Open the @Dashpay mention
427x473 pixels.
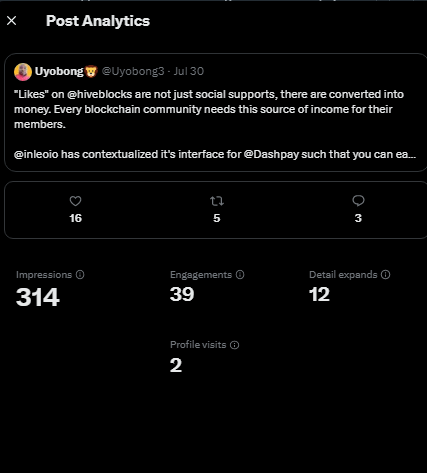point(271,154)
